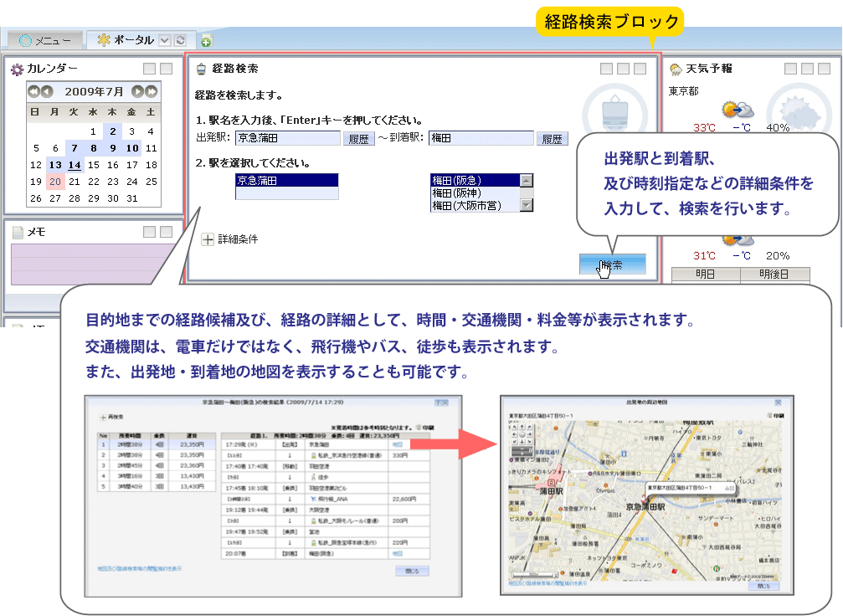Click the third window button of 経路検索 block
Image resolution: width=843 pixels, height=616 pixels.
[x=640, y=69]
